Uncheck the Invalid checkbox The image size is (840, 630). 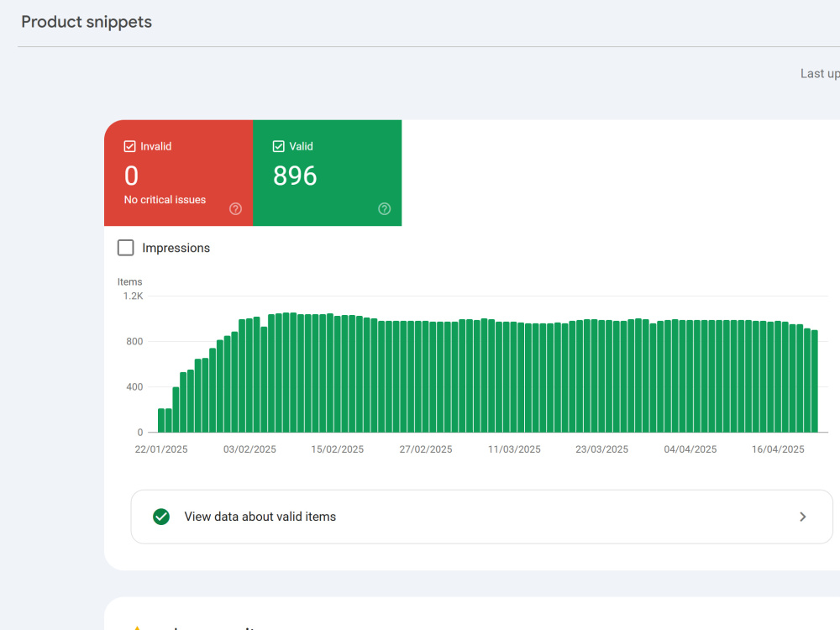pos(129,146)
